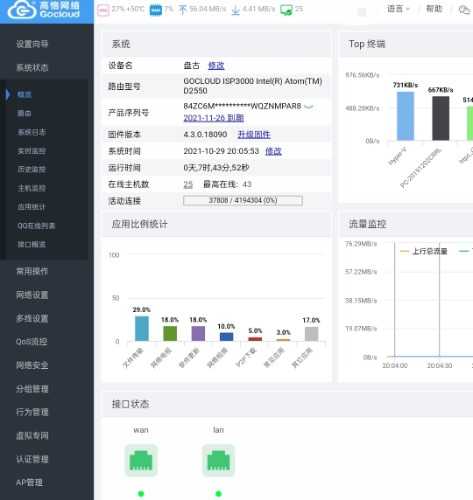The image size is (473, 500).
Task: Open 帮助 in the top bar
Action: 434,9
